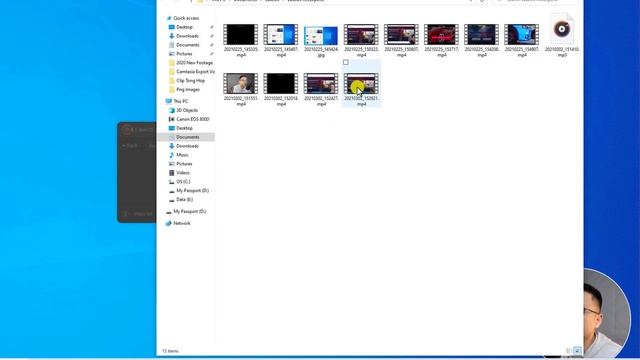Screen dimensions: 640x360
Task: Open the Clip Tong Hop folder
Action: click(187, 81)
